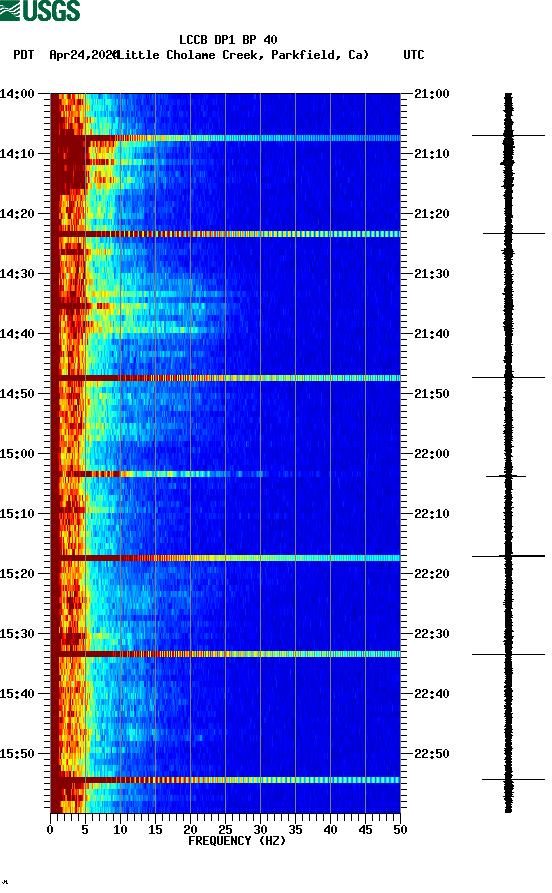
Task: Click the 5 Hz frequency tick label
Action: coord(85,830)
